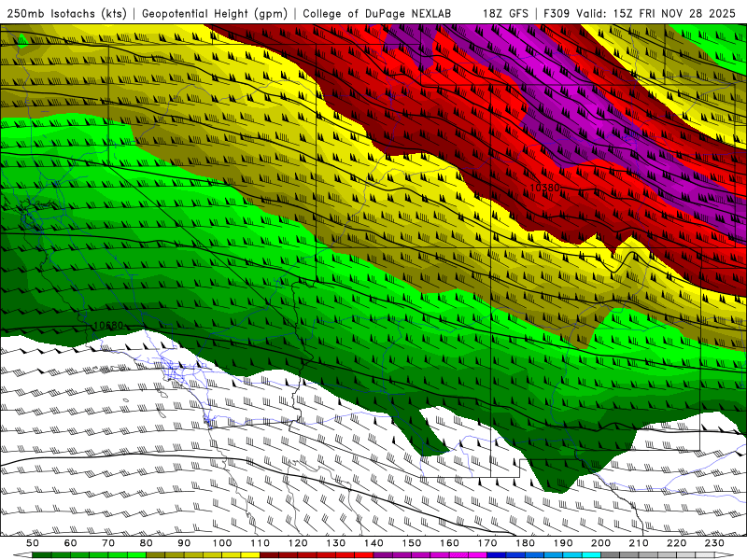Click the '10380' height contour label
The width and height of the screenshot is (747, 560).
coord(544,188)
